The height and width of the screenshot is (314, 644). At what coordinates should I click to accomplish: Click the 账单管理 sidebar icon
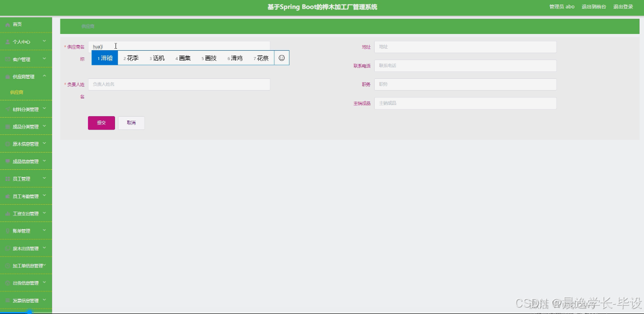pos(7,230)
